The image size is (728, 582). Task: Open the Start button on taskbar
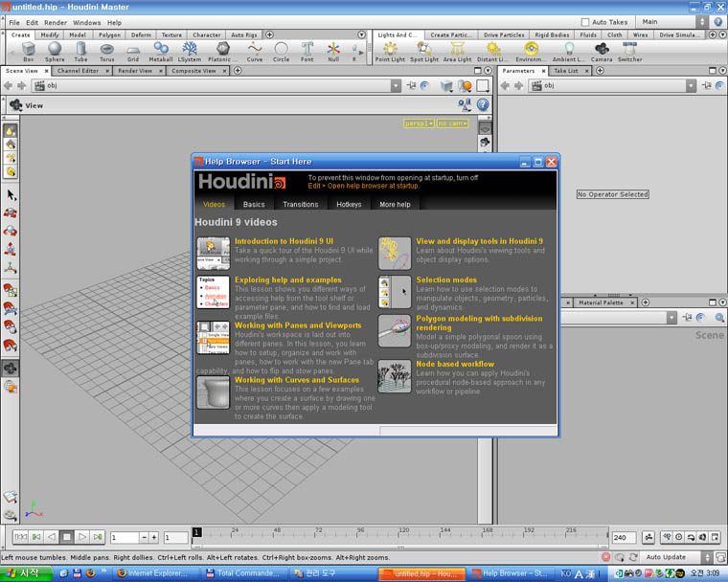[26, 573]
